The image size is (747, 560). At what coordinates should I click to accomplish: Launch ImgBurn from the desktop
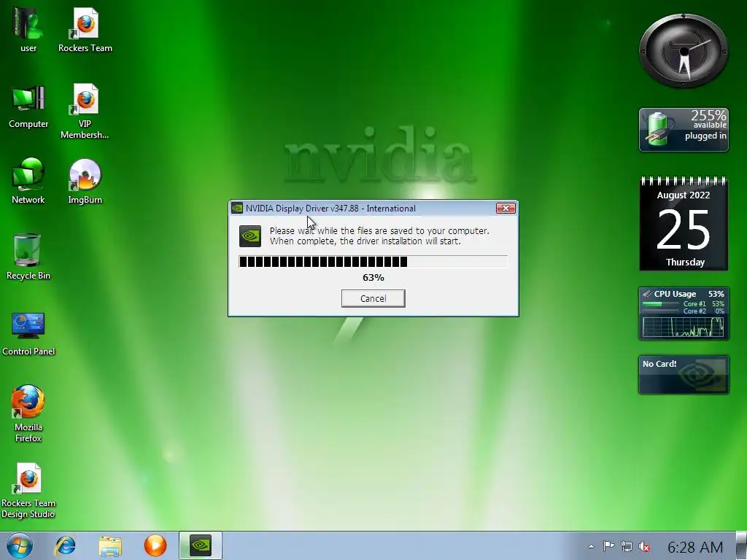[85, 181]
